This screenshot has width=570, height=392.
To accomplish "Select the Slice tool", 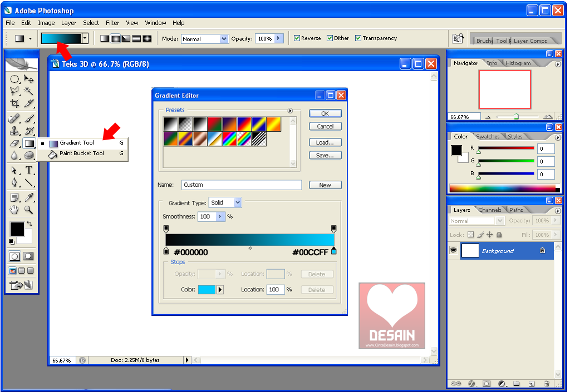I will [29, 103].
